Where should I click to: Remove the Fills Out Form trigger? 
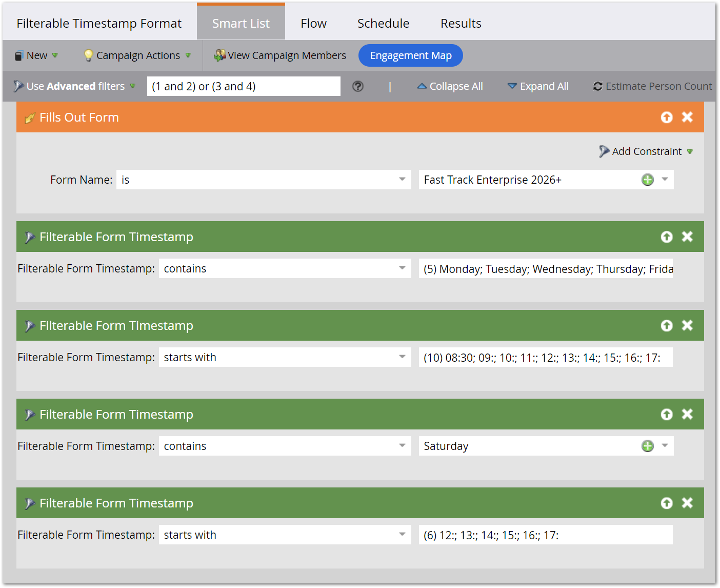click(687, 117)
